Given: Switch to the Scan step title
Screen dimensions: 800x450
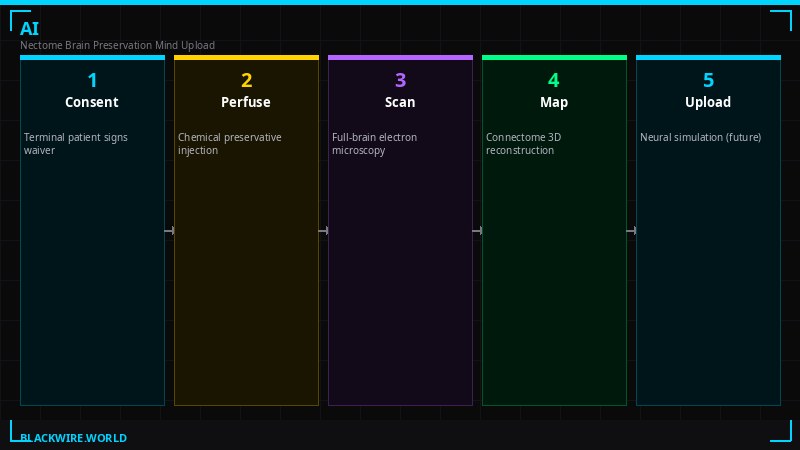Looking at the screenshot, I should (x=400, y=102).
